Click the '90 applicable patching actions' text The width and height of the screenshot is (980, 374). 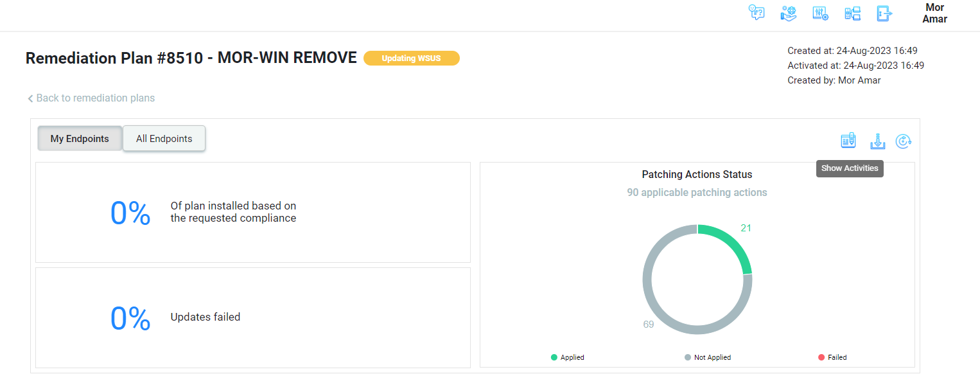(x=697, y=192)
